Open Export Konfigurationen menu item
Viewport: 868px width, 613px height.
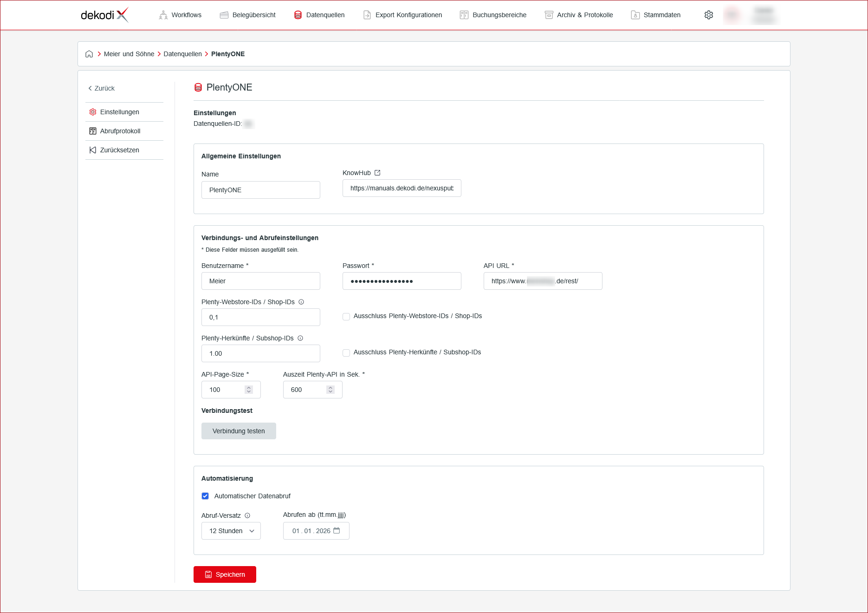(x=402, y=15)
